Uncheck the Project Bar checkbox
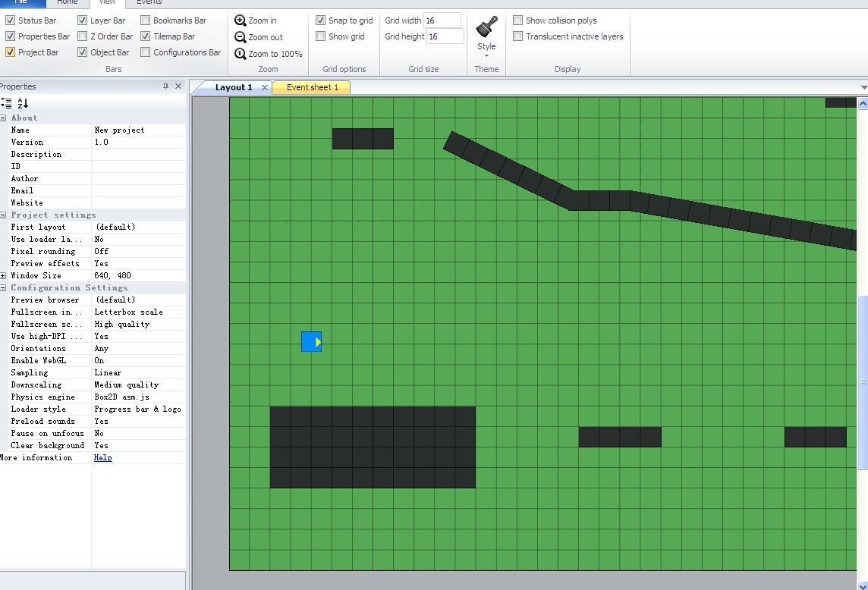Image resolution: width=868 pixels, height=590 pixels. (x=10, y=52)
